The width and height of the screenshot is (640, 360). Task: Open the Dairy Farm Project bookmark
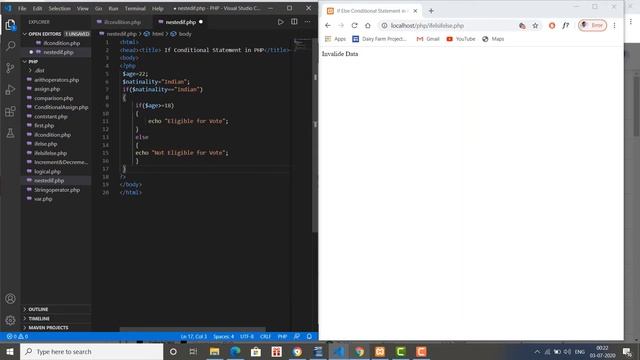[x=380, y=39]
